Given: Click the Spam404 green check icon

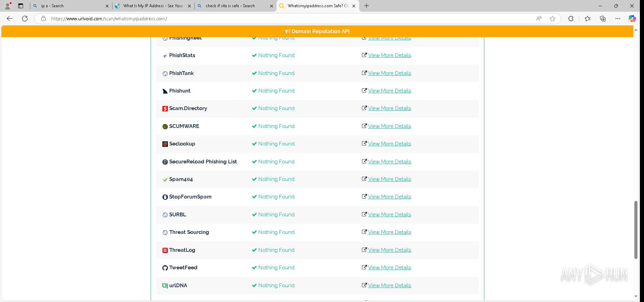Looking at the screenshot, I should [165, 180].
